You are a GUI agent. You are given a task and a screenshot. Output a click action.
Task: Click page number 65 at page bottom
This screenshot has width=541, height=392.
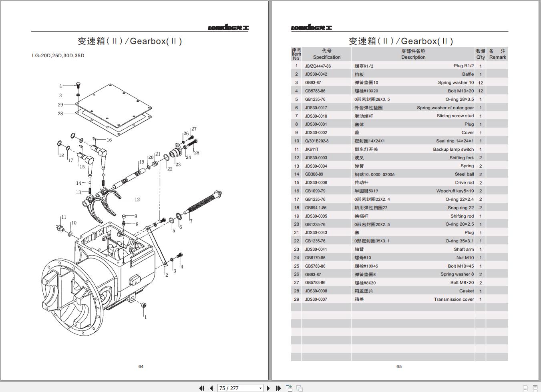pos(399,366)
